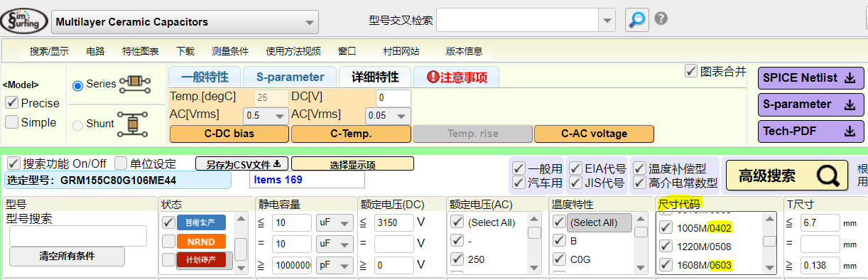Click download arrow icon on S-parameter button
The width and height of the screenshot is (868, 280).
849,104
